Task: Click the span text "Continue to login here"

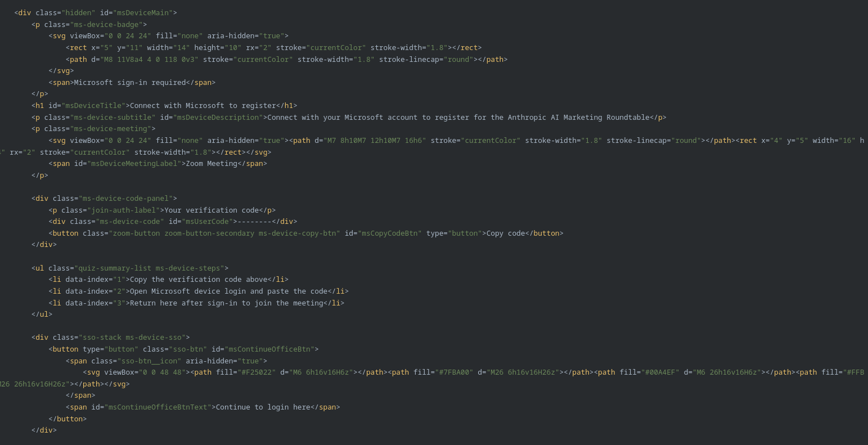Action: pyautogui.click(x=263, y=407)
